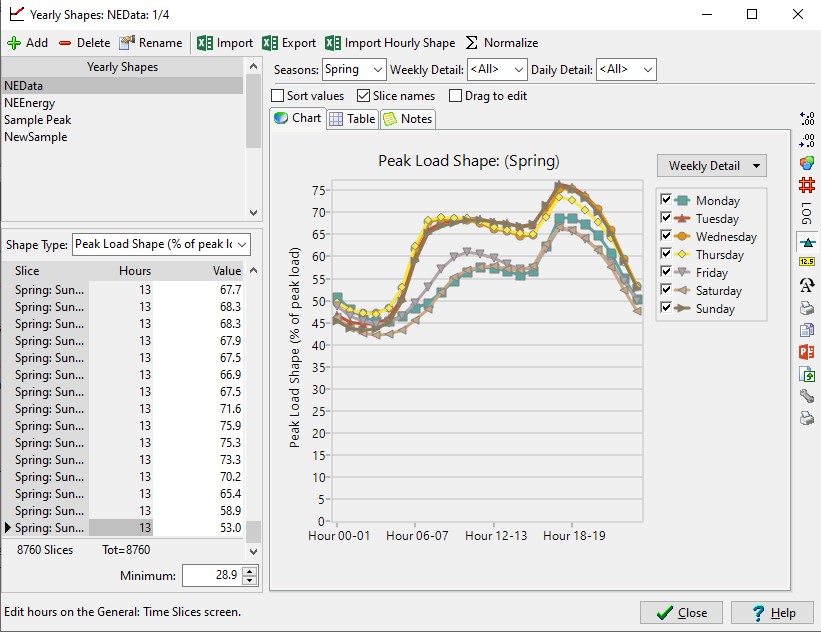Uncheck the Slice names checkbox
Image resolution: width=821 pixels, height=632 pixels.
click(363, 96)
